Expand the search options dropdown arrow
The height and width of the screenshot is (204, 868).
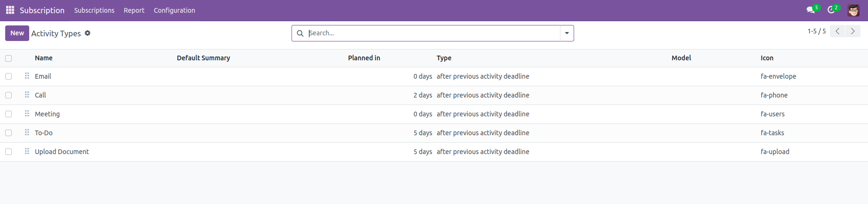pos(567,33)
